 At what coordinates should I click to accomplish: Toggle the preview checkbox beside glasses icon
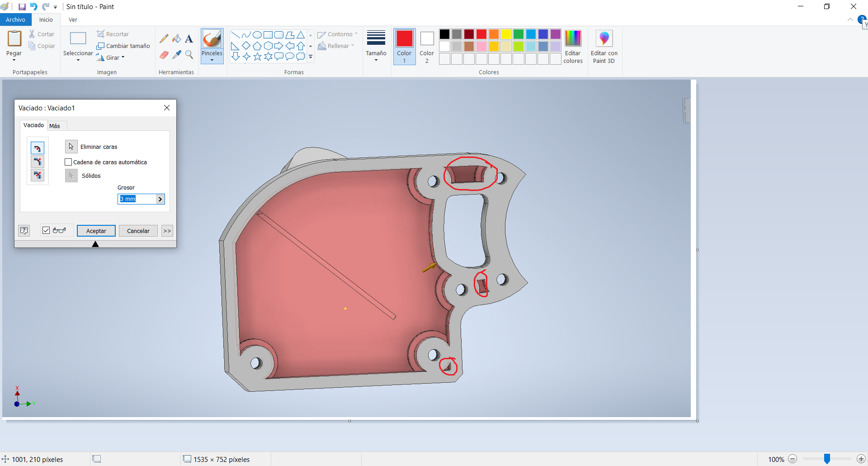46,230
